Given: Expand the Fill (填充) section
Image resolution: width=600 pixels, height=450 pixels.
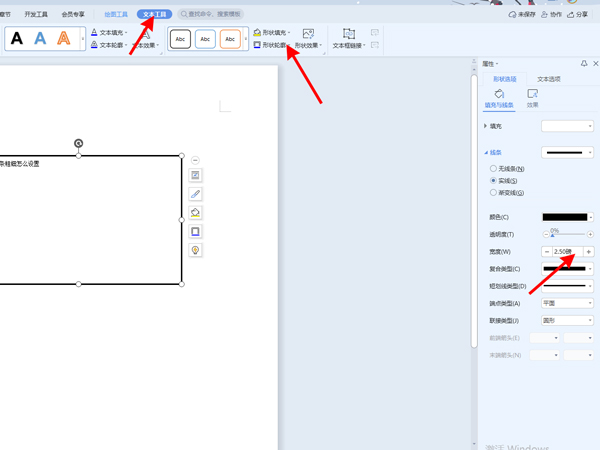Looking at the screenshot, I should tap(486, 126).
